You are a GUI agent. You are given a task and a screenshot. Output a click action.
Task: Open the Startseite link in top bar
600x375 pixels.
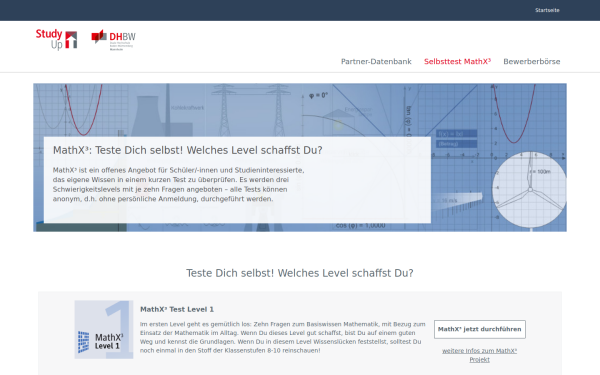[547, 10]
